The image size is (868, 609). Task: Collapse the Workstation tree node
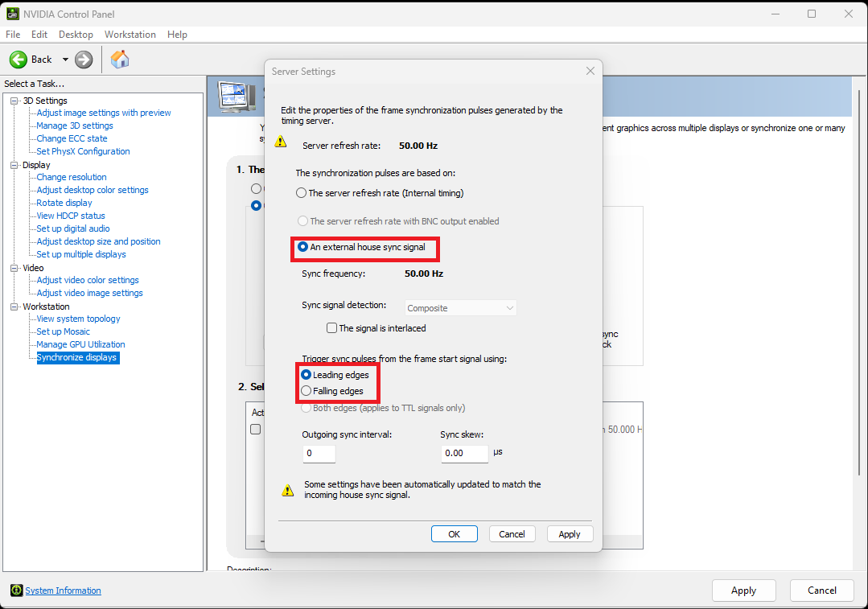(14, 307)
